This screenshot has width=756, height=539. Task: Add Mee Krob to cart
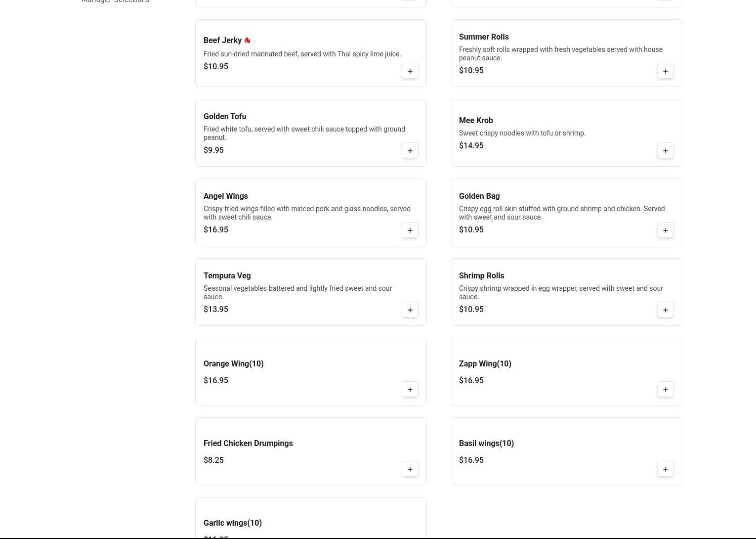[x=665, y=151]
